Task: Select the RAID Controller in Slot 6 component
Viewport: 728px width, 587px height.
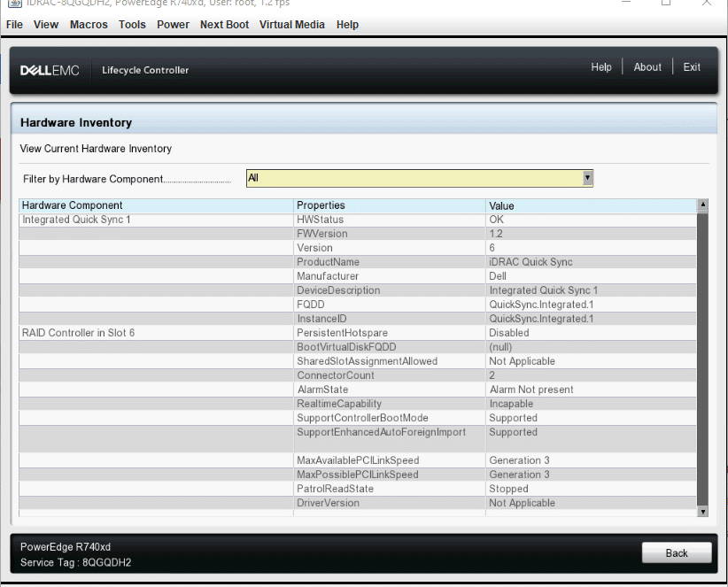Action: pos(79,333)
